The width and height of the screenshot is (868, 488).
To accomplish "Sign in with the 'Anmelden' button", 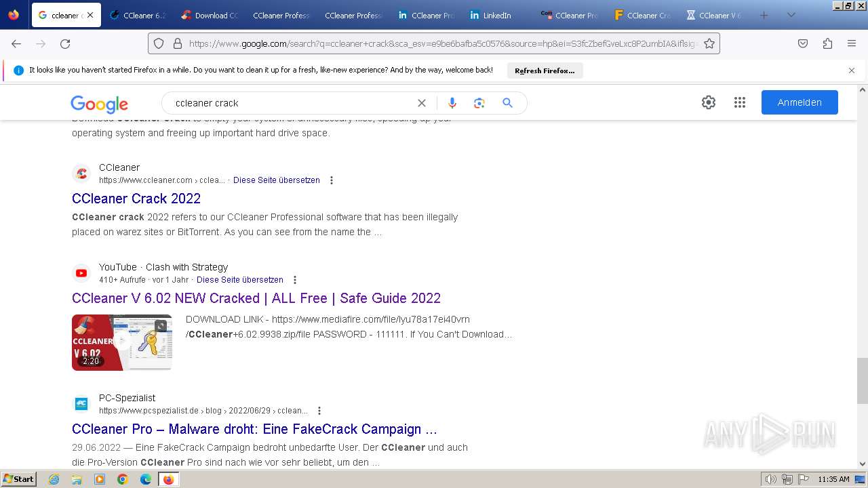I will 800,102.
